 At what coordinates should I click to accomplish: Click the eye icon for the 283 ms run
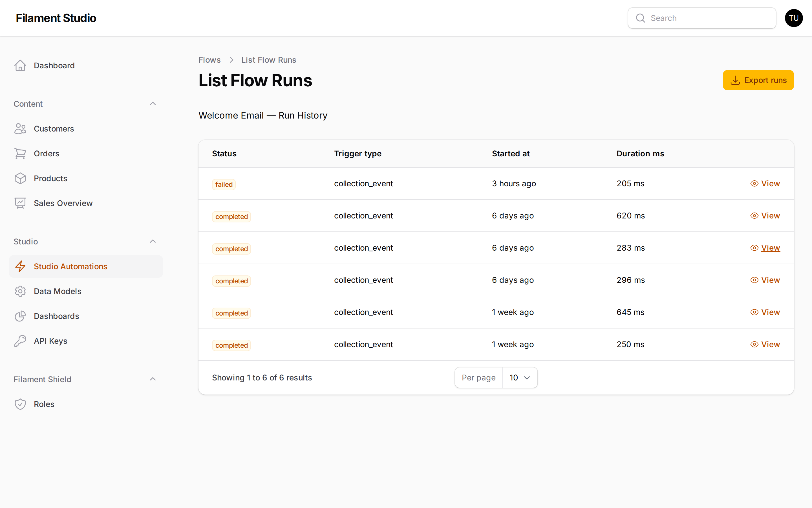754,248
